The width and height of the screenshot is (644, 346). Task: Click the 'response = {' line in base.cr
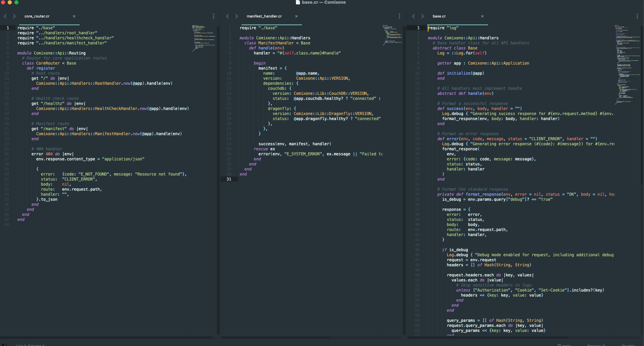(x=456, y=209)
